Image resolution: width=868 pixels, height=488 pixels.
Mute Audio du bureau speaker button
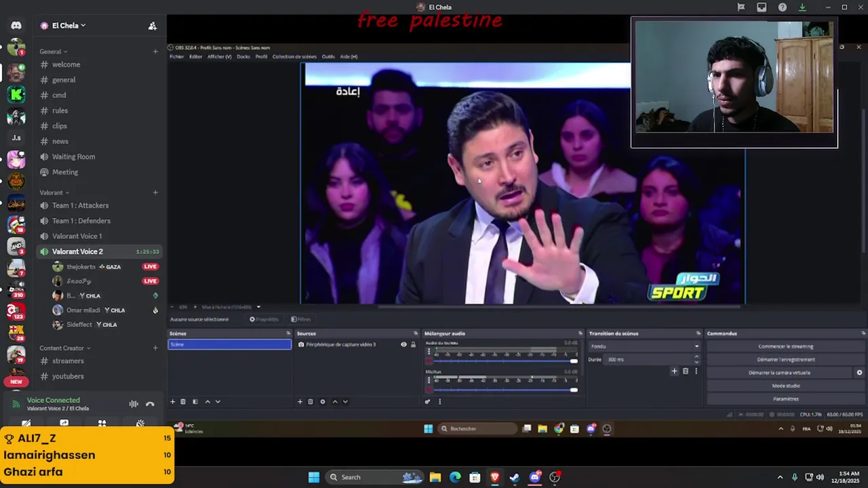coord(429,361)
